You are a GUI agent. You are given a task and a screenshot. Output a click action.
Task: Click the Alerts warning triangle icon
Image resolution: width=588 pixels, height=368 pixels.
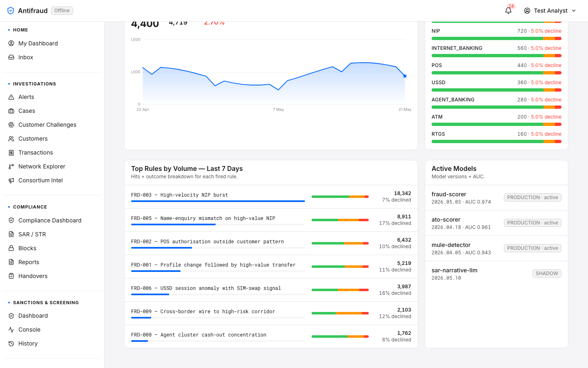[x=11, y=97]
